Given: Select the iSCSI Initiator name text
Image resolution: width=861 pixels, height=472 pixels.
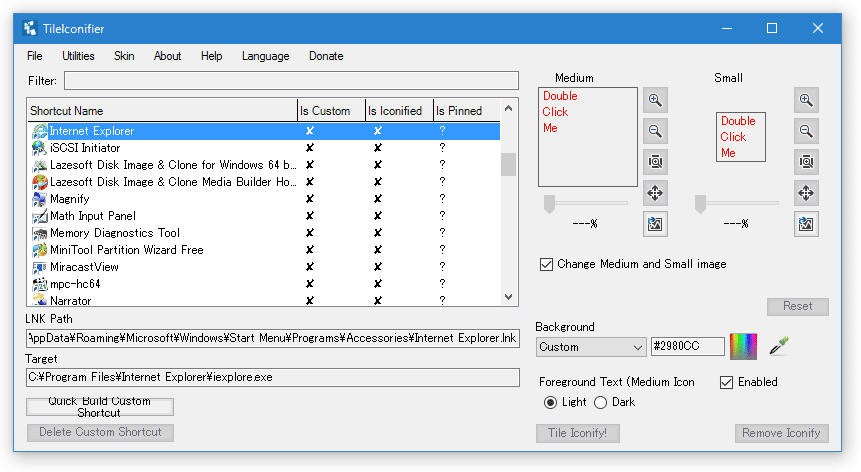Looking at the screenshot, I should [x=85, y=148].
